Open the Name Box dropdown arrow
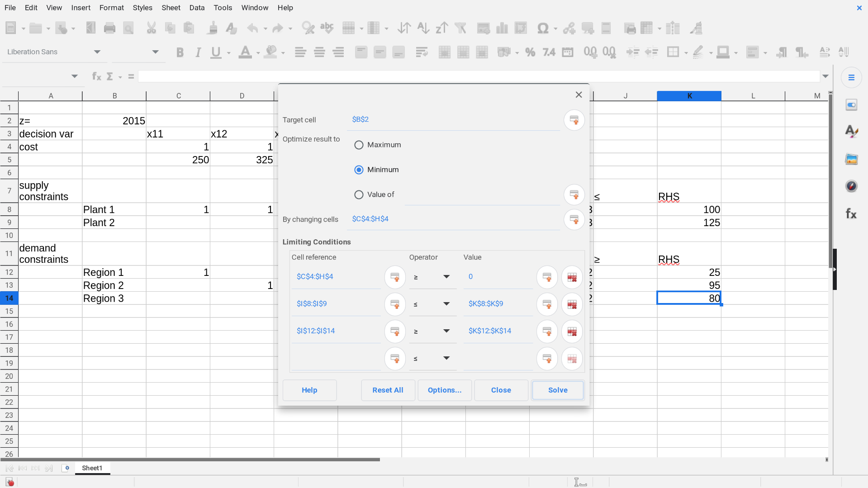This screenshot has width=868, height=488. click(x=75, y=76)
